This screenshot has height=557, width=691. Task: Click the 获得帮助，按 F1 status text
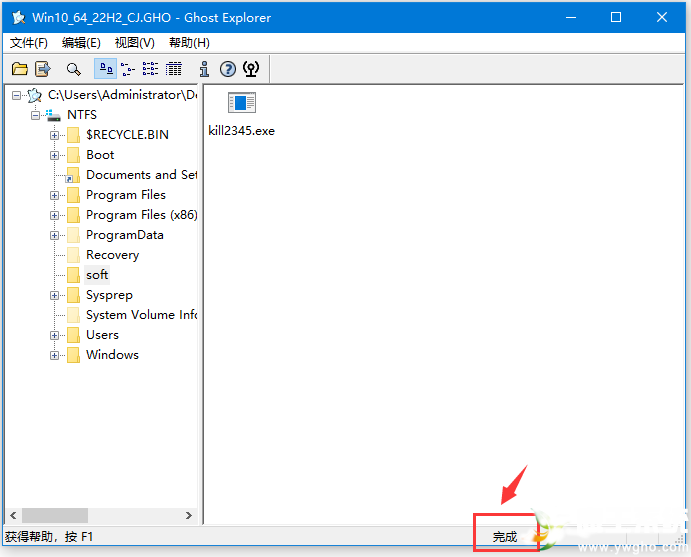(49, 537)
